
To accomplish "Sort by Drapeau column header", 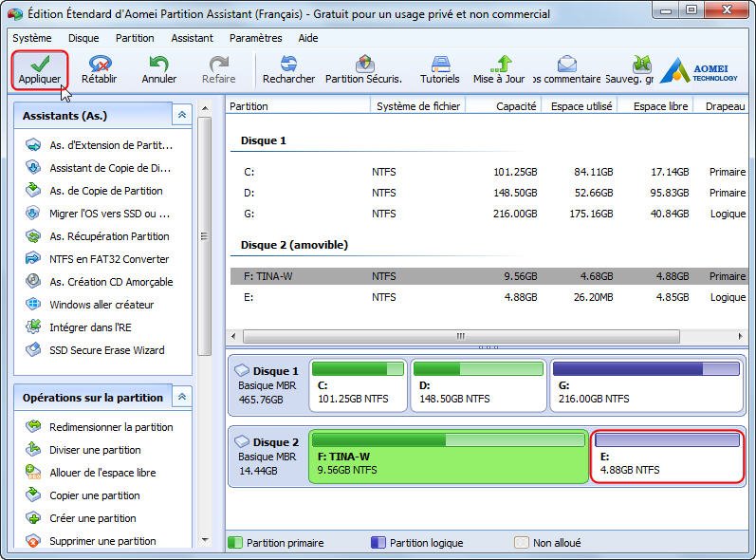I will 721,106.
